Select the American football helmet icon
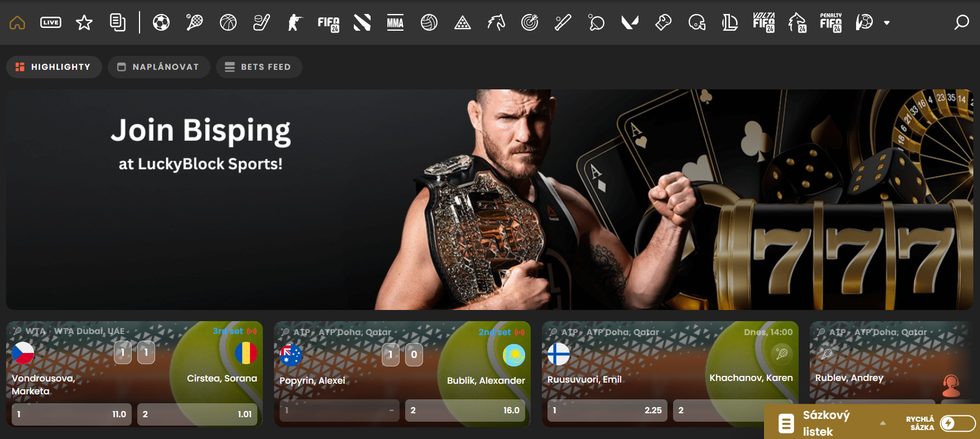 coord(697,22)
